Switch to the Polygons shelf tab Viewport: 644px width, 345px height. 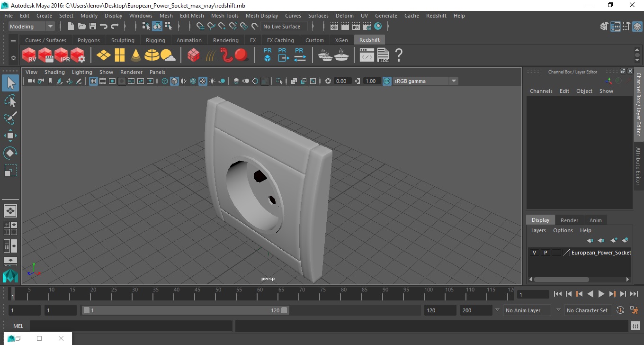pos(89,40)
